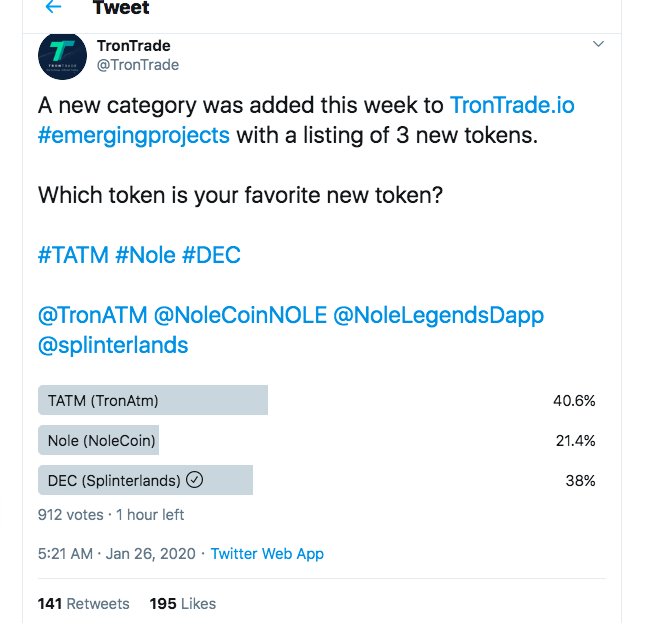Open the #TATM hashtag

[x=73, y=255]
